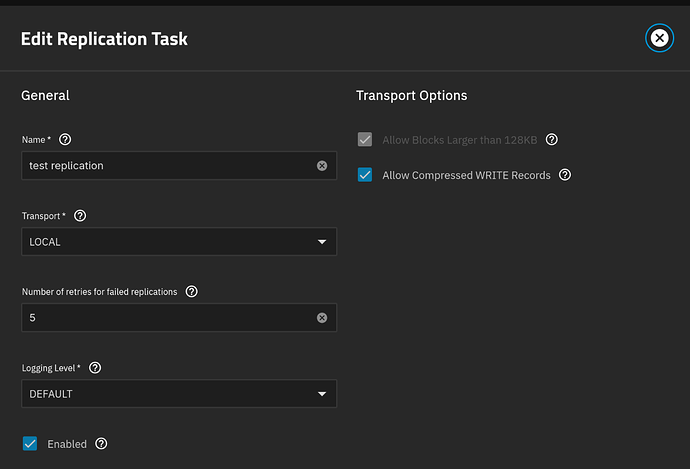
Task: Toggle the Enabled checkbox
Action: click(x=30, y=443)
